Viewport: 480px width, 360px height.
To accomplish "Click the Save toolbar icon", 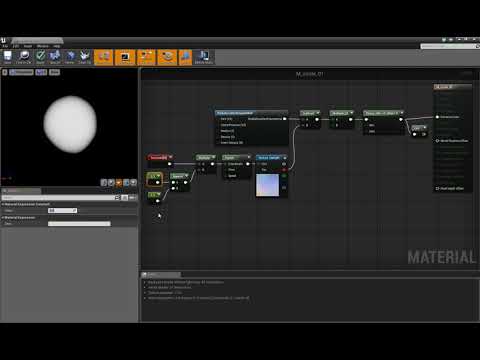I will tap(7, 57).
